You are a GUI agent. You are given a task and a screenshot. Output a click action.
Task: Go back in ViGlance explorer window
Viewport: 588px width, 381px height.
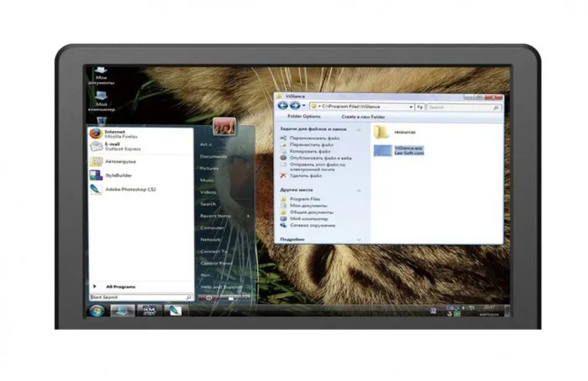[x=283, y=106]
